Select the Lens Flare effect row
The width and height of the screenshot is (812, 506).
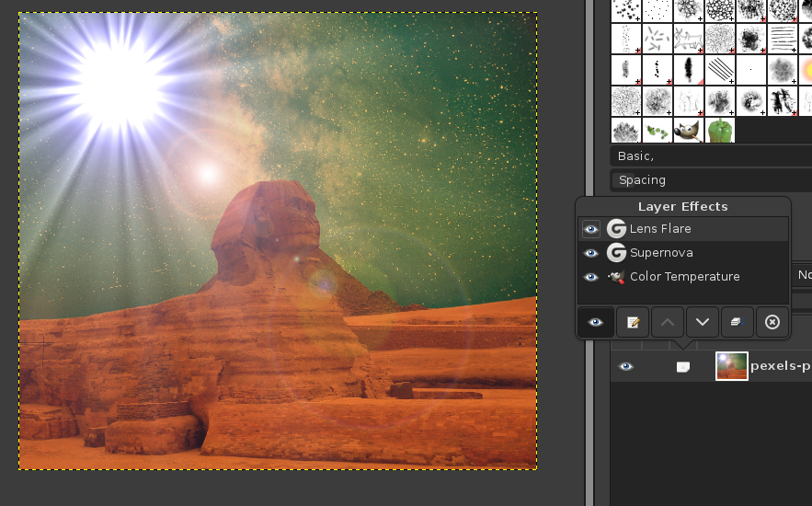[x=683, y=229]
